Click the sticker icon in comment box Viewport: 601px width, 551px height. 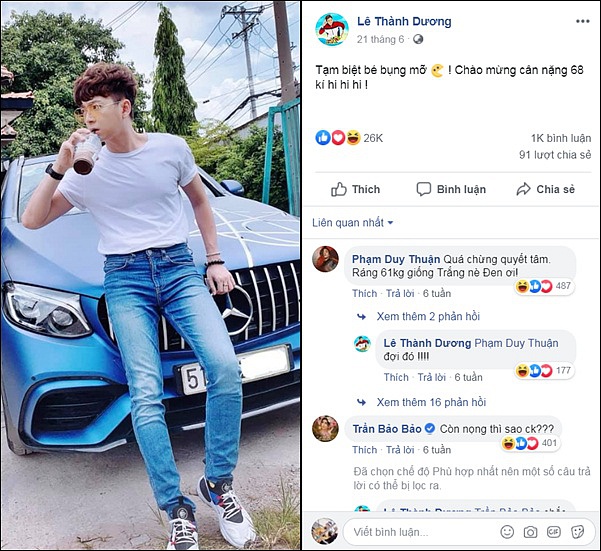(x=576, y=532)
